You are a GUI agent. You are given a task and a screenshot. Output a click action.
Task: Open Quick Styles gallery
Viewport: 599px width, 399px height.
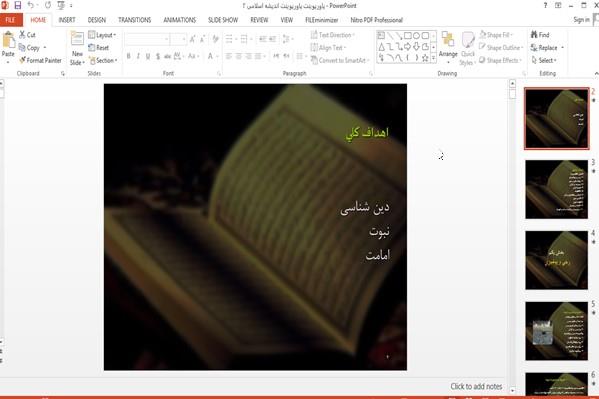coord(467,48)
